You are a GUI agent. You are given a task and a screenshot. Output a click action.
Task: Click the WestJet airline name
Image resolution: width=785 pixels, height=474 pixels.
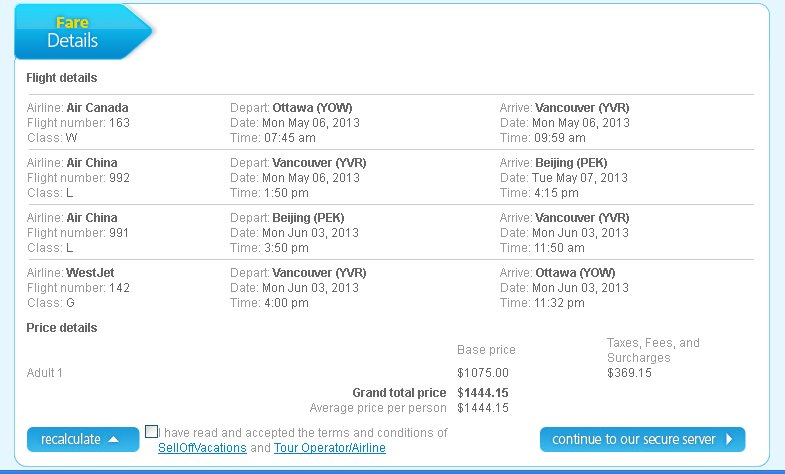[x=90, y=273]
